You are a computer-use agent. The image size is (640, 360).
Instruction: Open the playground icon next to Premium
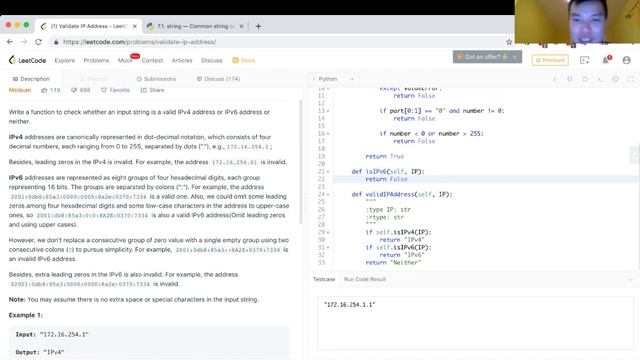(584, 60)
